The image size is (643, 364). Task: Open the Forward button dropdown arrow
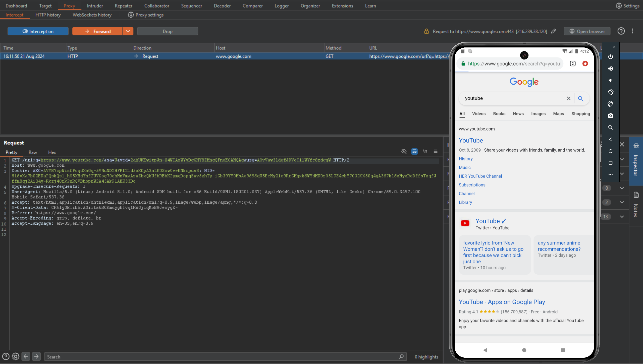pyautogui.click(x=128, y=31)
